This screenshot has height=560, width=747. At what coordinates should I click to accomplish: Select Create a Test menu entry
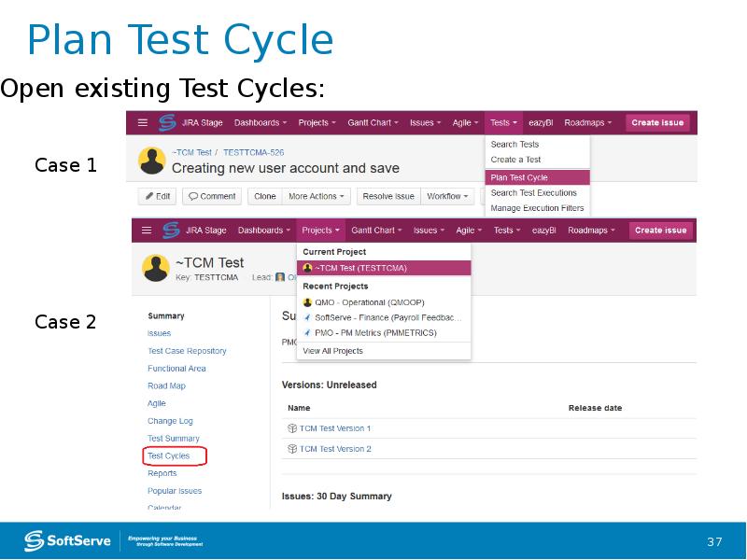pos(538,160)
